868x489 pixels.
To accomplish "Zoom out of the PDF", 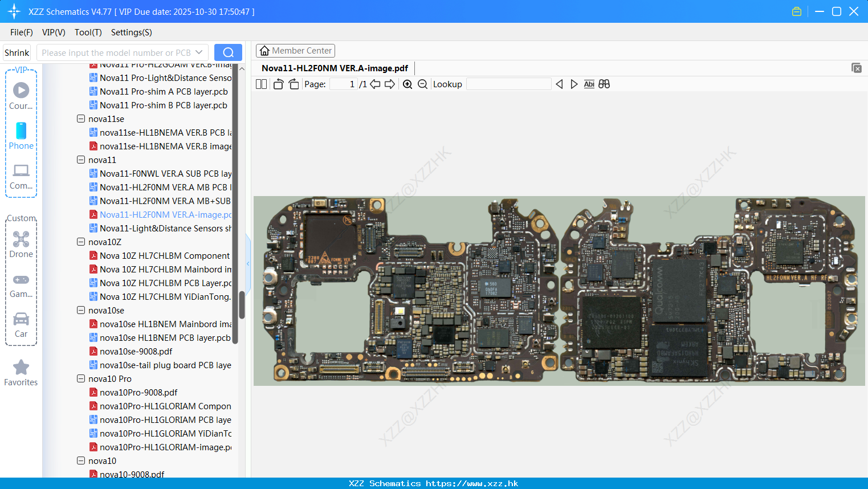I will click(x=422, y=84).
